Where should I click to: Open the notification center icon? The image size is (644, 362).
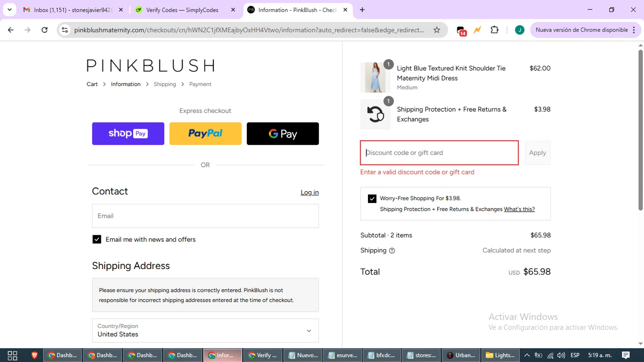[x=626, y=355]
